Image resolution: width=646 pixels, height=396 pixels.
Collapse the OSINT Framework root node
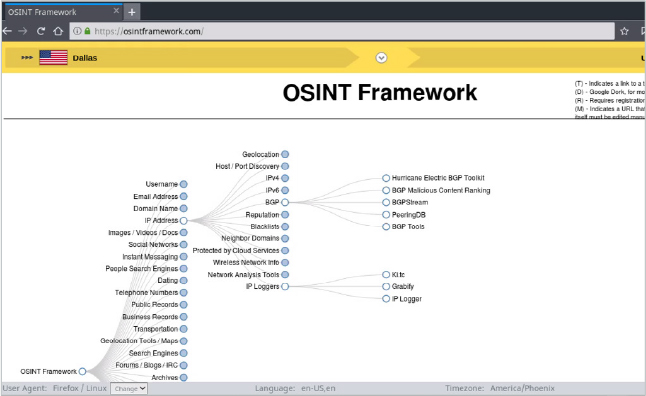(x=82, y=371)
